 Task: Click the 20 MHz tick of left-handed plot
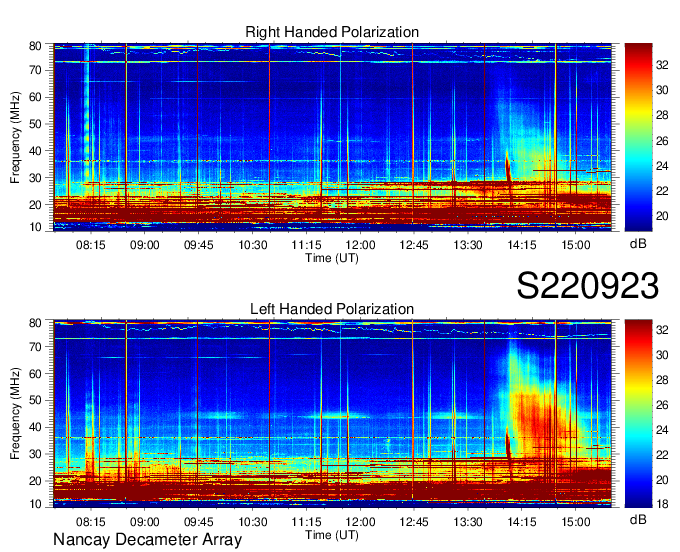(x=35, y=481)
